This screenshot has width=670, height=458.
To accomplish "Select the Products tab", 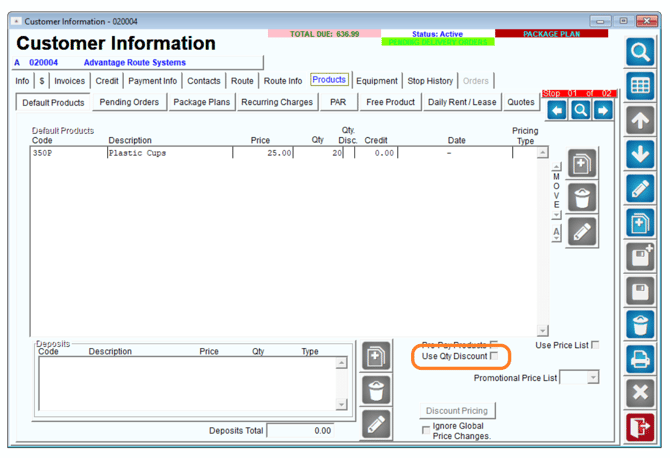I will tap(329, 80).
